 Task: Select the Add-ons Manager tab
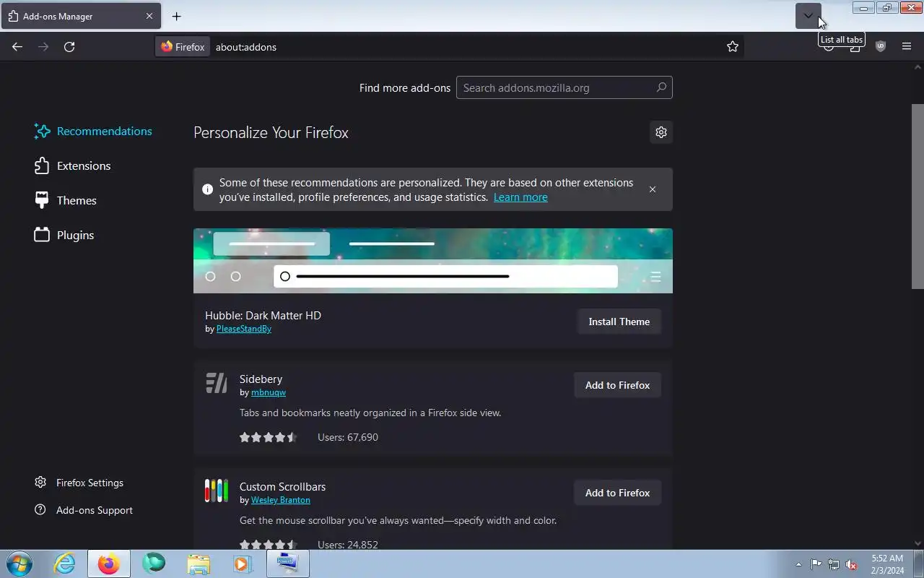coord(81,16)
